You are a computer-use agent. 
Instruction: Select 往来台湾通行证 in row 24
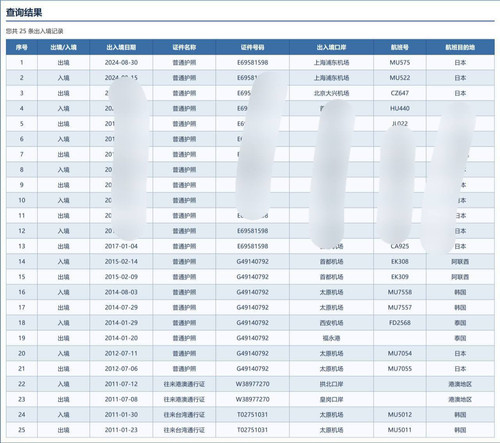[x=184, y=415]
